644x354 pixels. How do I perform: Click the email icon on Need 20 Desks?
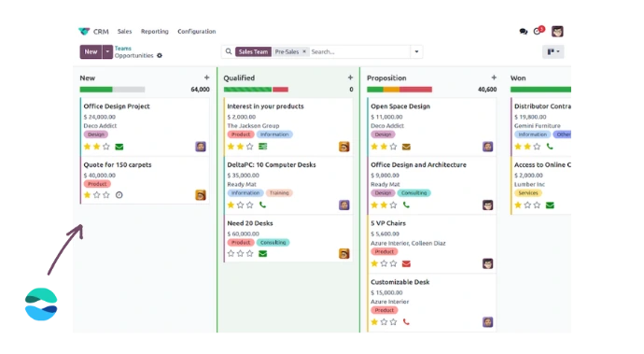click(x=263, y=254)
